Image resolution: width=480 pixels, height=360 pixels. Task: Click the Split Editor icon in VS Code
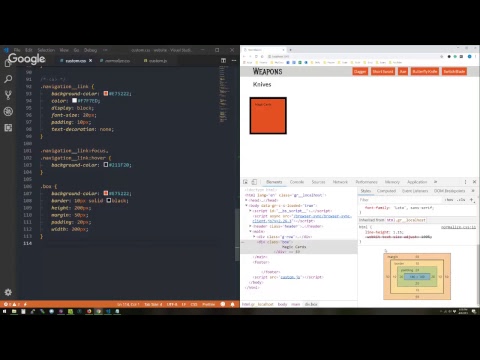[x=223, y=60]
